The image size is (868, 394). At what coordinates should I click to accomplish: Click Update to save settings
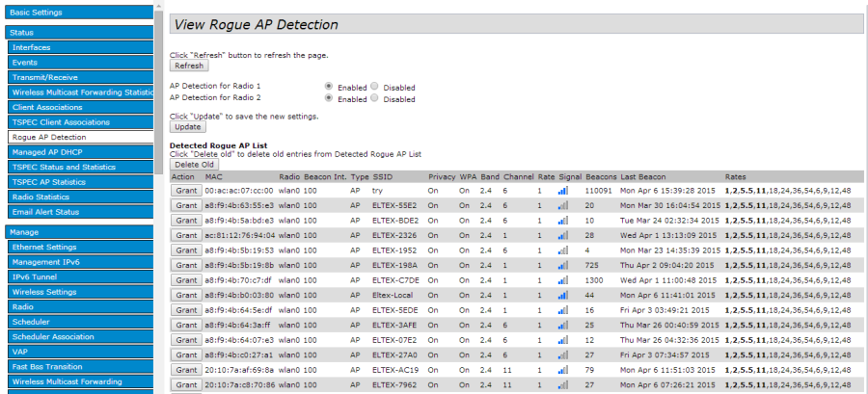coord(187,127)
